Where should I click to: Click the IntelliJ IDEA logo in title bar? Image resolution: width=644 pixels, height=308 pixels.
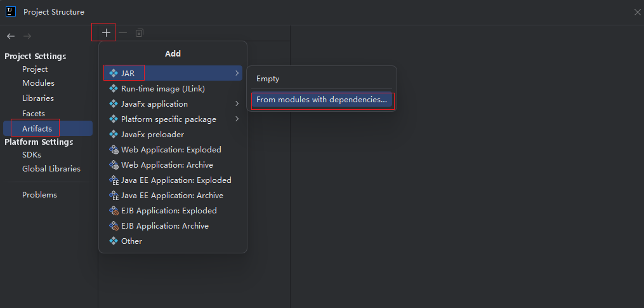coord(11,11)
